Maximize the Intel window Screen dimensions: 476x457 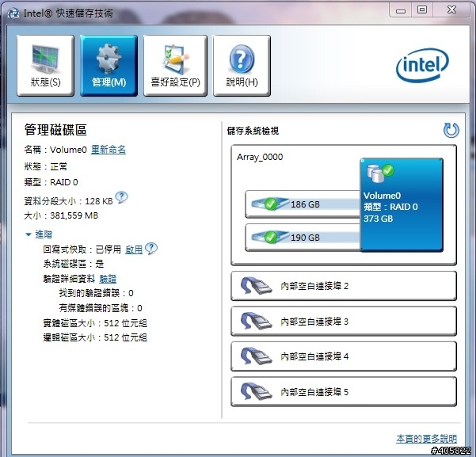(422, 10)
